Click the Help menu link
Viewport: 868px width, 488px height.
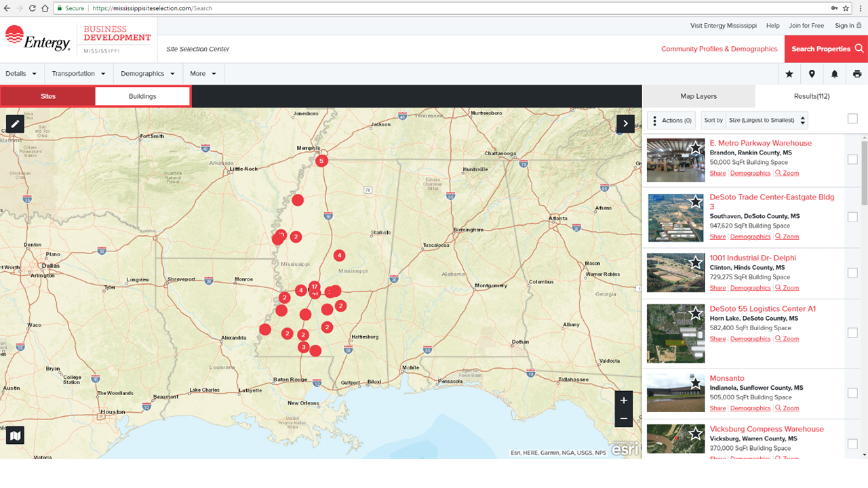tap(772, 26)
